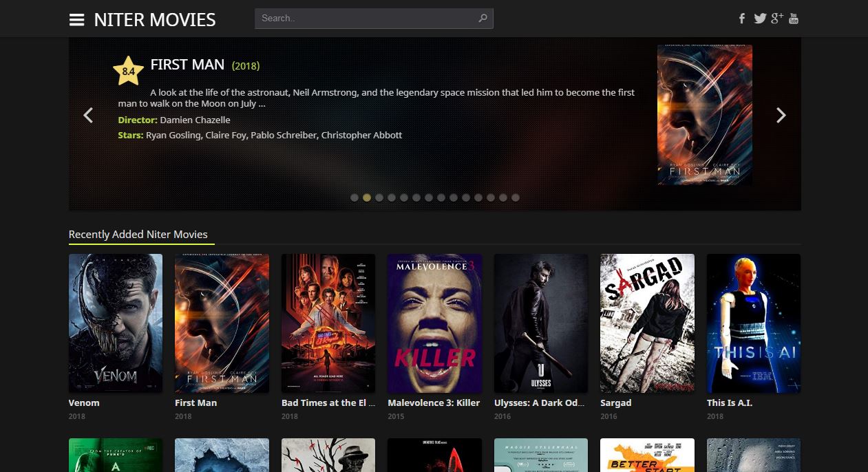
Task: Open the FIRST MAN slider title
Action: coord(187,65)
